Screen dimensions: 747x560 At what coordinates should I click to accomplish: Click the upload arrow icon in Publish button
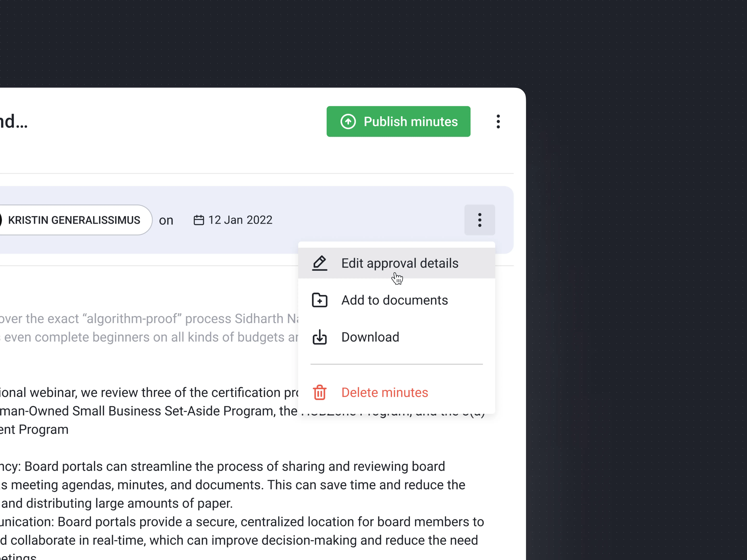point(348,121)
